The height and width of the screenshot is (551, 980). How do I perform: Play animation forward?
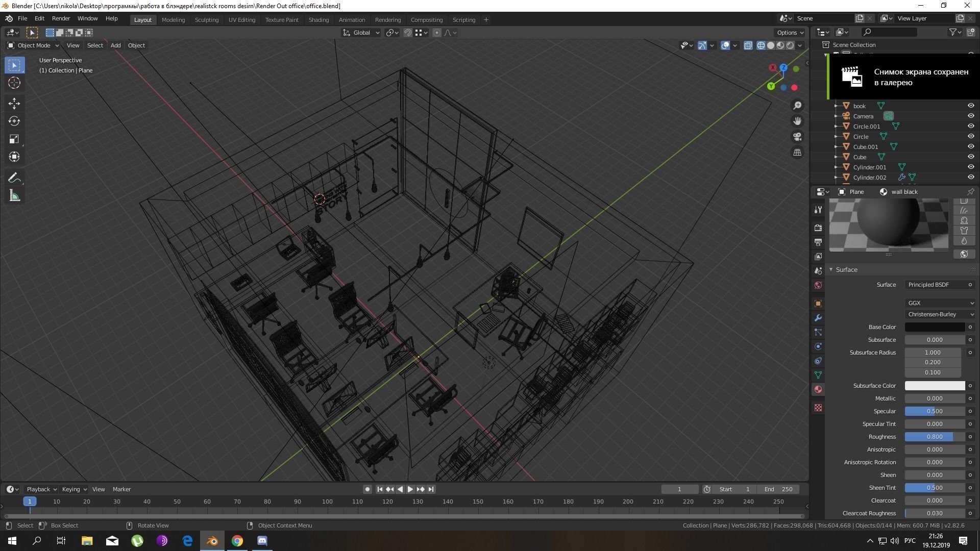pos(410,489)
